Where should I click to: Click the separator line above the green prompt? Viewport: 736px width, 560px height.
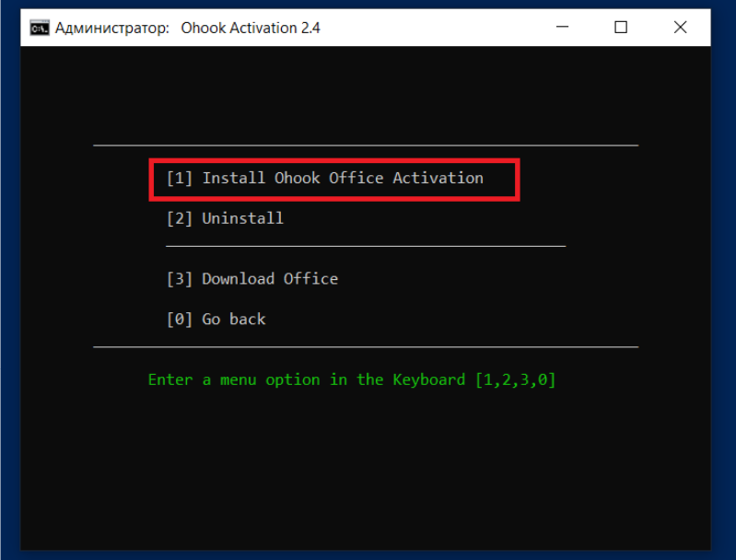[366, 347]
